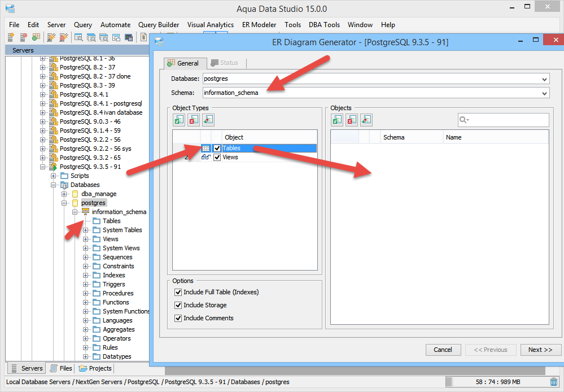Viewport: 564px width, 392px height.
Task: Sort by the Schema column header
Action: [412, 137]
